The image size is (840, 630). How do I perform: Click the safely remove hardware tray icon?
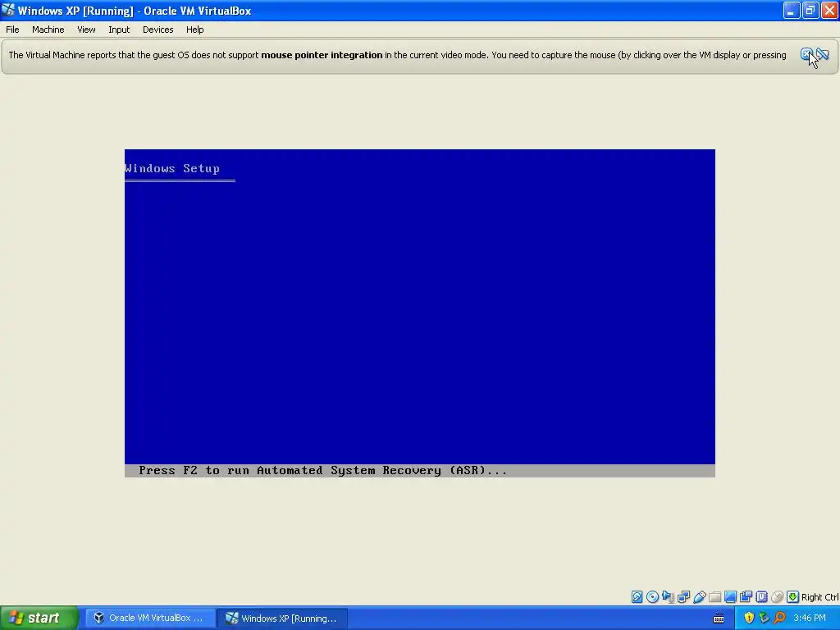(x=764, y=618)
